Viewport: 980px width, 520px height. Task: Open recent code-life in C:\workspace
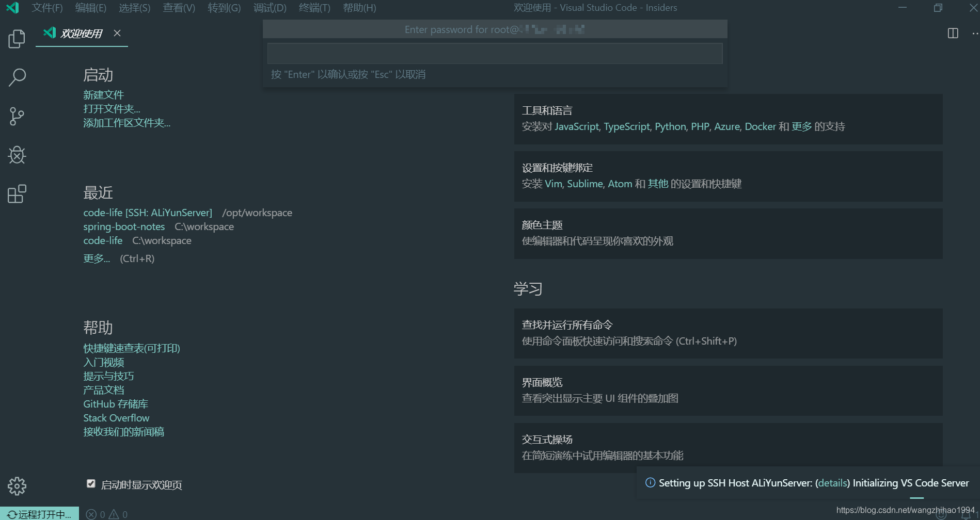click(x=103, y=240)
